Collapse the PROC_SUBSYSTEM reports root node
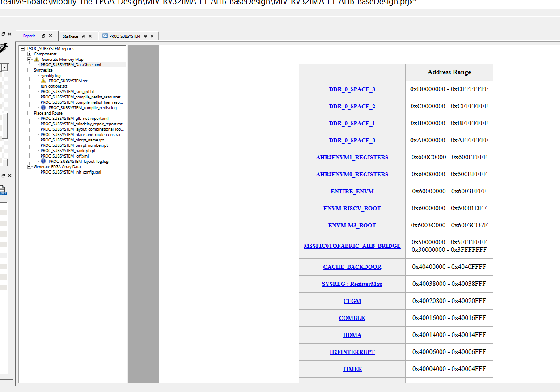 pyautogui.click(x=23, y=48)
